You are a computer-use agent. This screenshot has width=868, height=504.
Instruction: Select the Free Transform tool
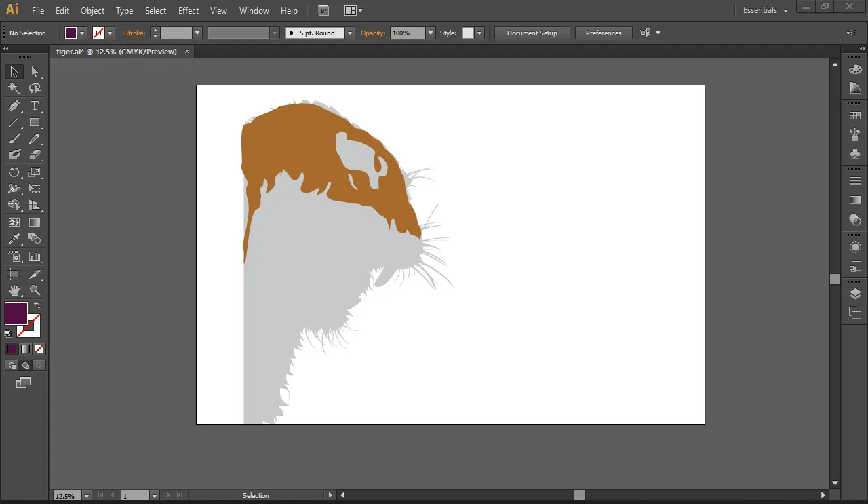coord(35,189)
